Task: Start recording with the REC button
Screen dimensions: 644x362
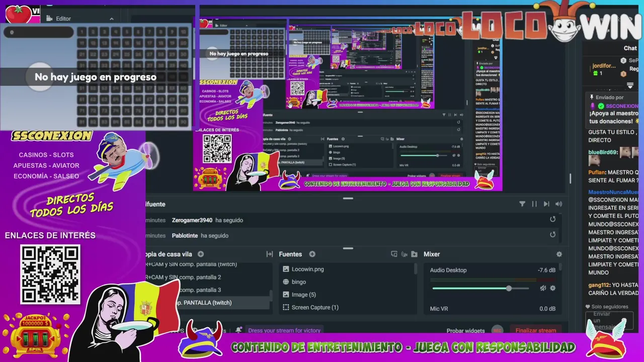Action: [497, 330]
